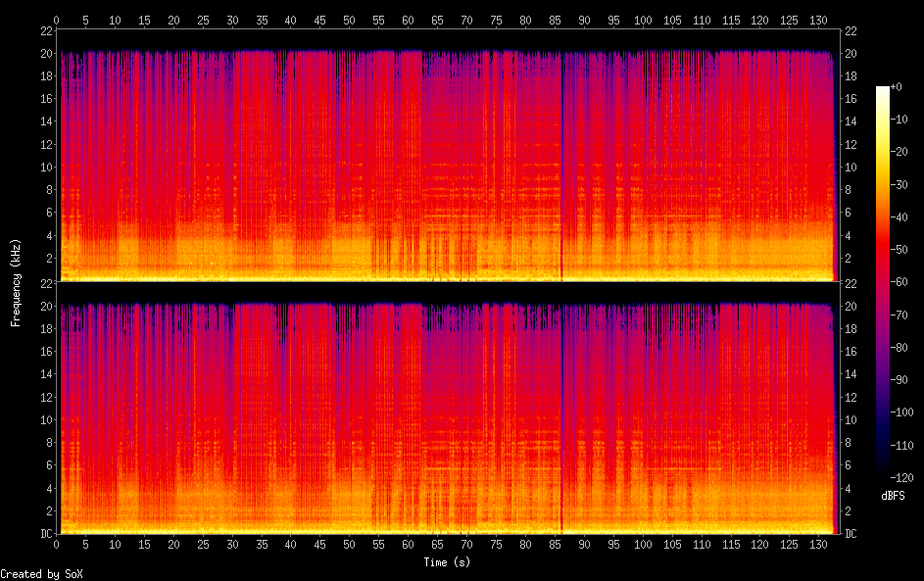Click '25' on the bottom time axis
Viewport: 924px width, 581px height.
(203, 545)
